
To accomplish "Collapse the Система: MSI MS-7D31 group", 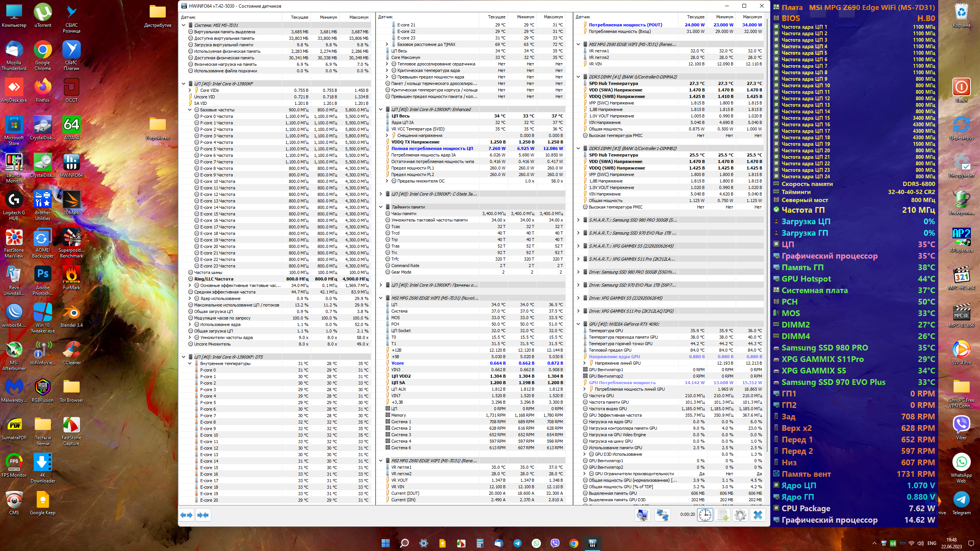I will pyautogui.click(x=184, y=25).
